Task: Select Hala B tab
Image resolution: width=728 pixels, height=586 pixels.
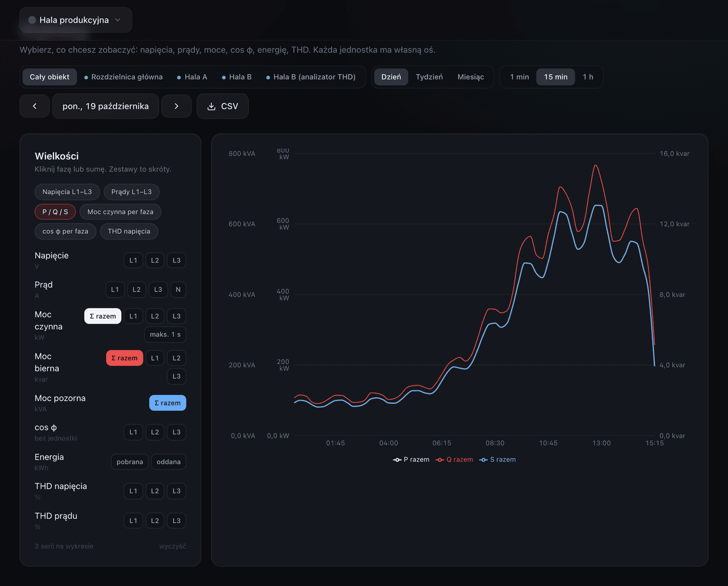Action: (237, 77)
